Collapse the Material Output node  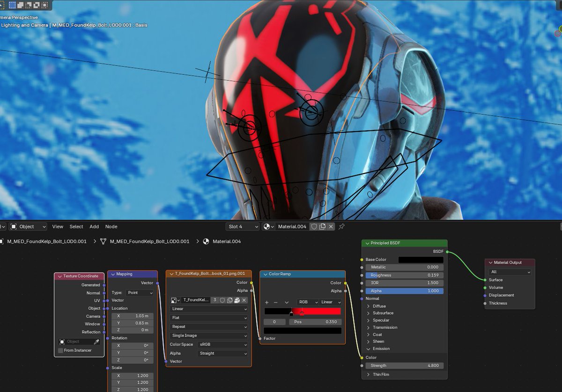(490, 262)
